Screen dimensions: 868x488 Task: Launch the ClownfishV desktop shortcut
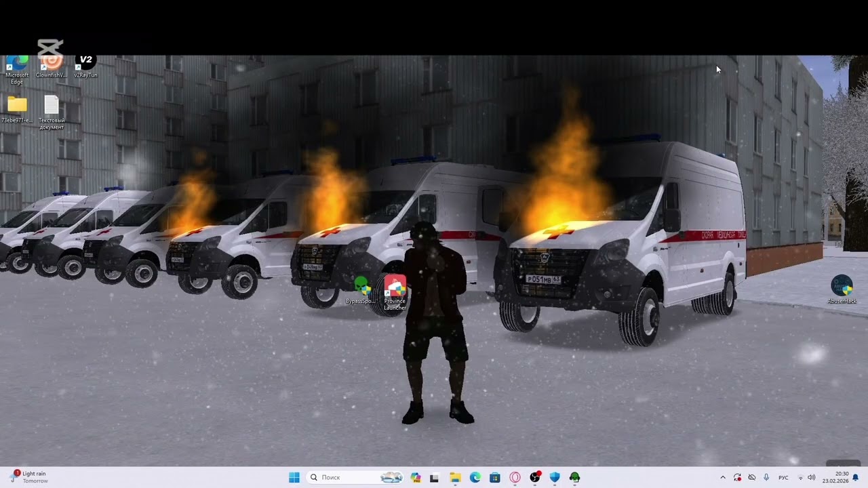[x=51, y=66]
